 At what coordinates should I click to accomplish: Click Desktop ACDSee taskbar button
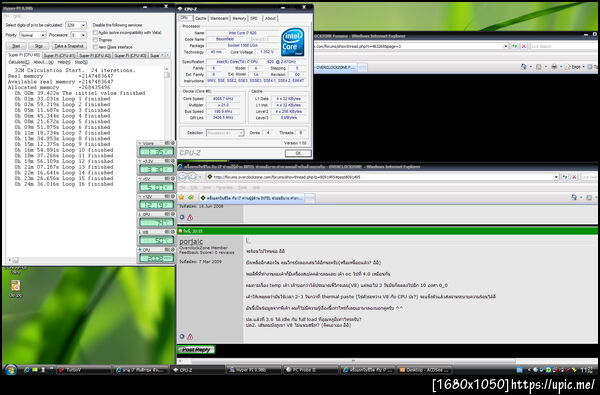tap(424, 370)
